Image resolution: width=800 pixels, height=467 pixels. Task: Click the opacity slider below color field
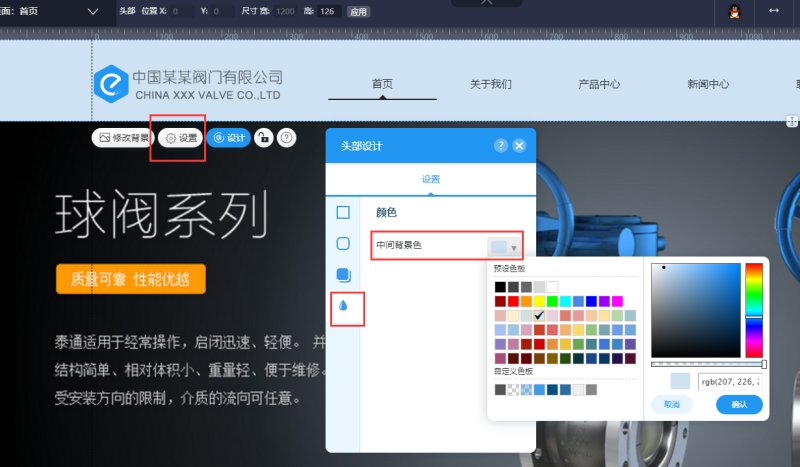coord(709,364)
